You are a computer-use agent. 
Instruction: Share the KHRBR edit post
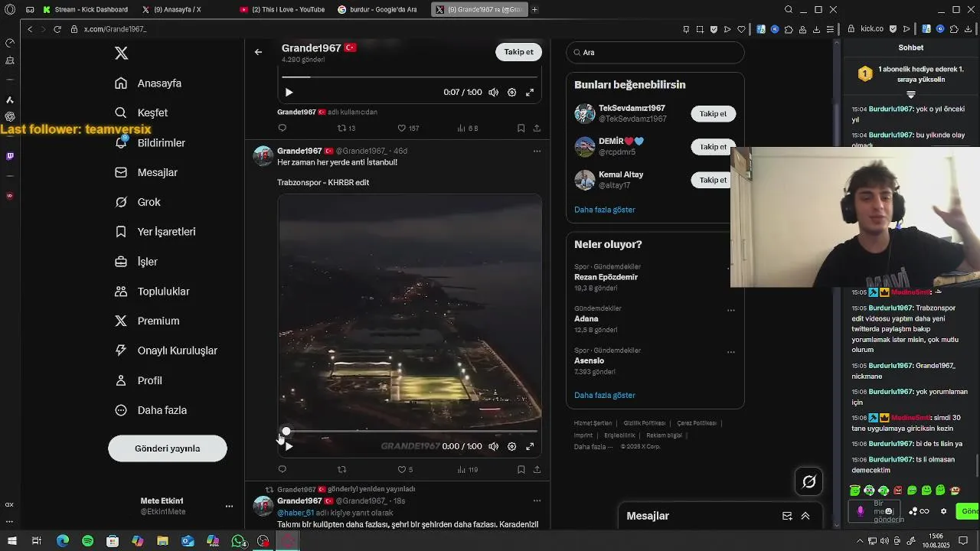tap(537, 469)
